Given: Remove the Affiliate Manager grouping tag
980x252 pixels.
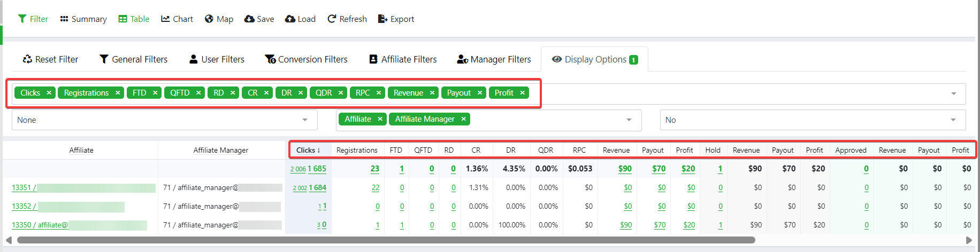Looking at the screenshot, I should [463, 119].
